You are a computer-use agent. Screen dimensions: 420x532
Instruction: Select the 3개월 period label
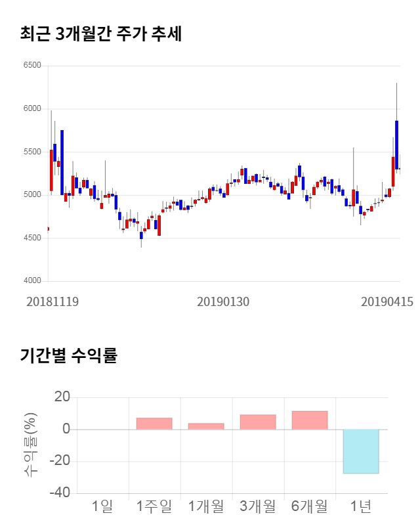258,506
